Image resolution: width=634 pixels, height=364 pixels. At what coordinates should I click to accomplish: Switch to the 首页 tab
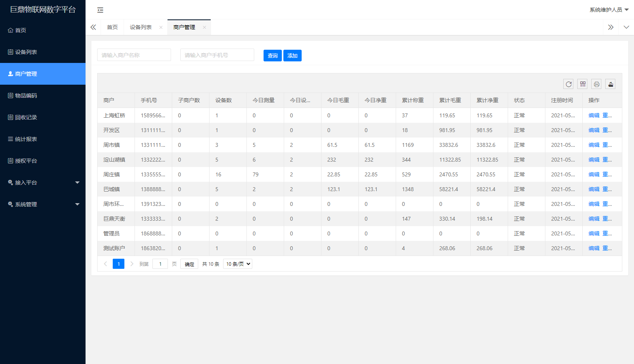(112, 27)
